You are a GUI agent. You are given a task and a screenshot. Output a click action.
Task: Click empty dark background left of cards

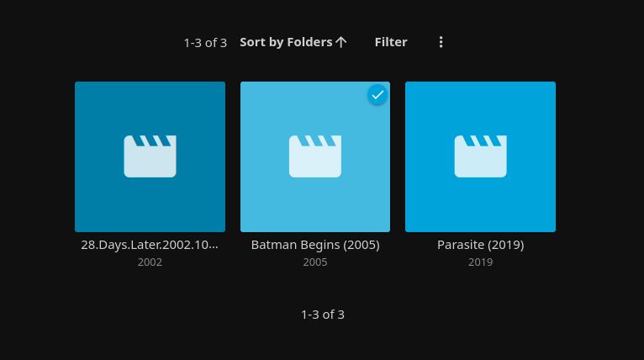[x=35, y=168]
